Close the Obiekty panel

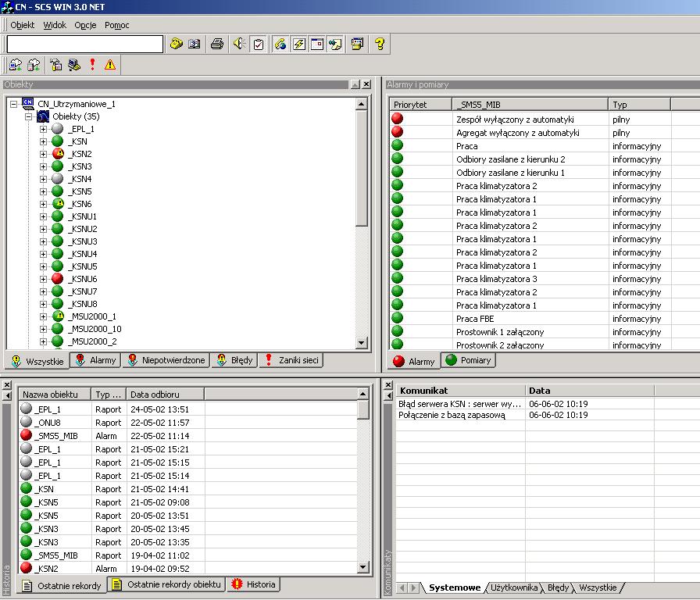366,84
